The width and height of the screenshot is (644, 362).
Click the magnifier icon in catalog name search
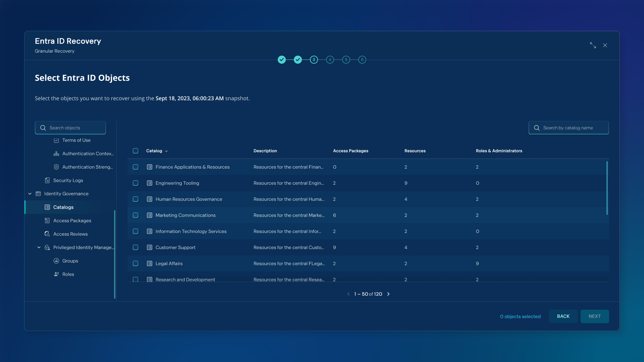[537, 128]
